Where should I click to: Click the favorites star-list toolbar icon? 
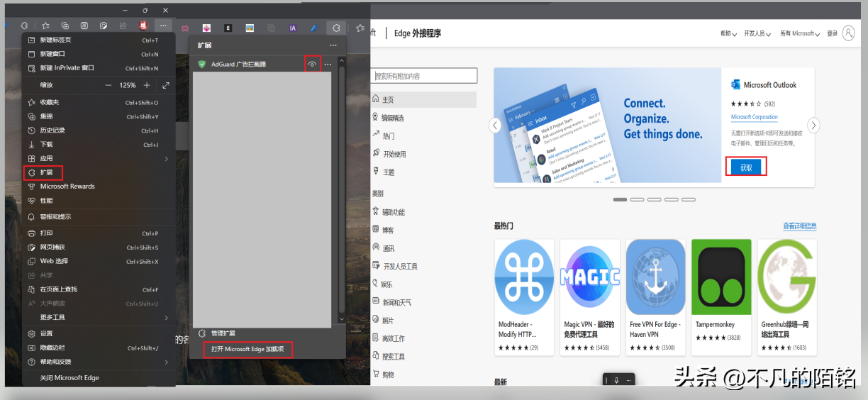(45, 26)
